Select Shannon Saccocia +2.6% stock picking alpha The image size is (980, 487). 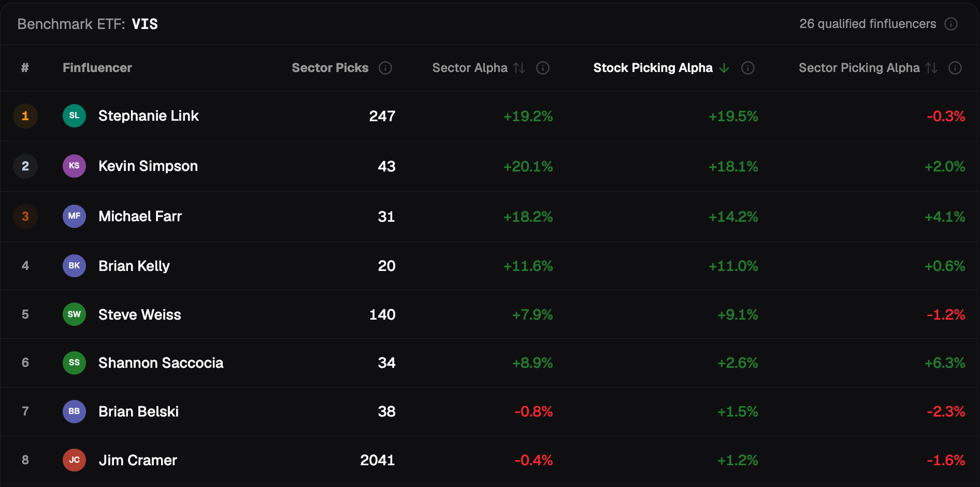pyautogui.click(x=738, y=363)
